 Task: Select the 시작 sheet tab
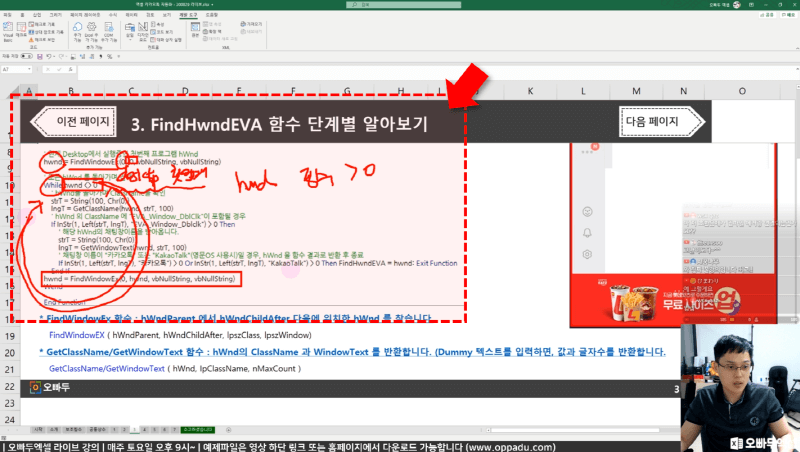coord(38,430)
